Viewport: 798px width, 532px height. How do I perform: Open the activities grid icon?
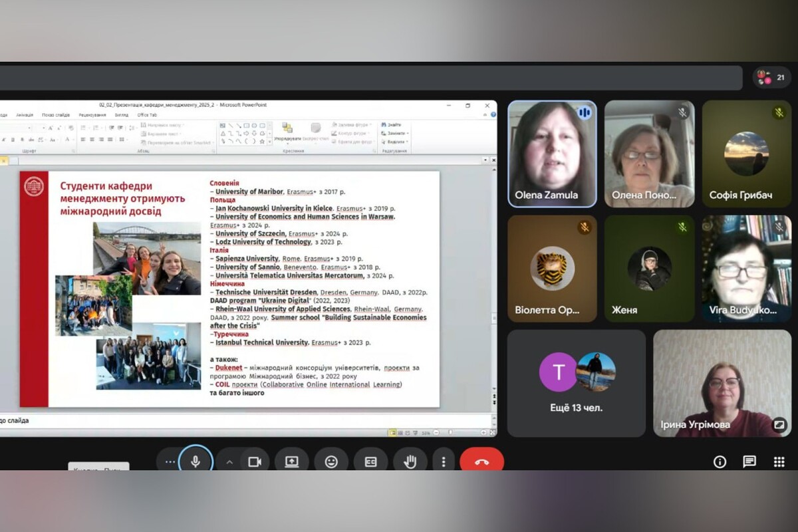pos(779,462)
